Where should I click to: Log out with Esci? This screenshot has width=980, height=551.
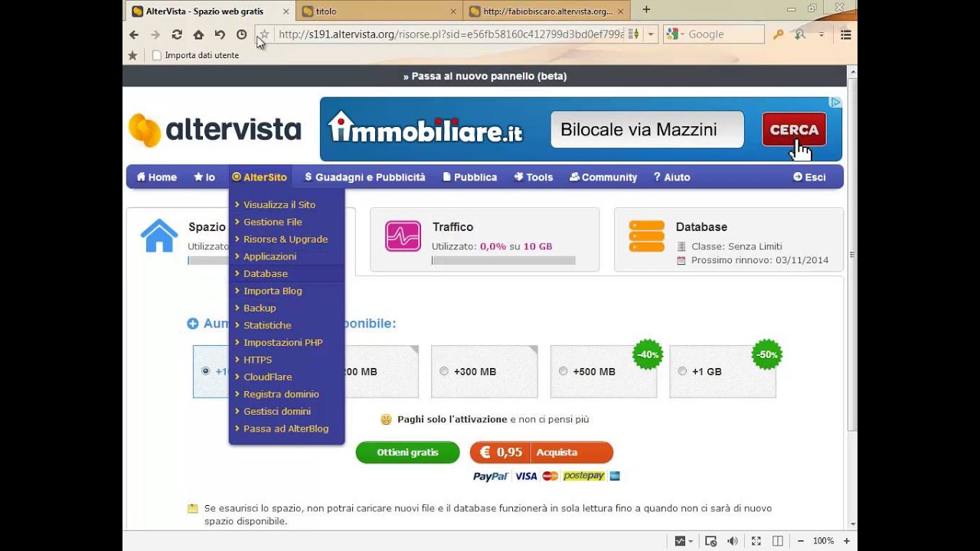pos(809,177)
